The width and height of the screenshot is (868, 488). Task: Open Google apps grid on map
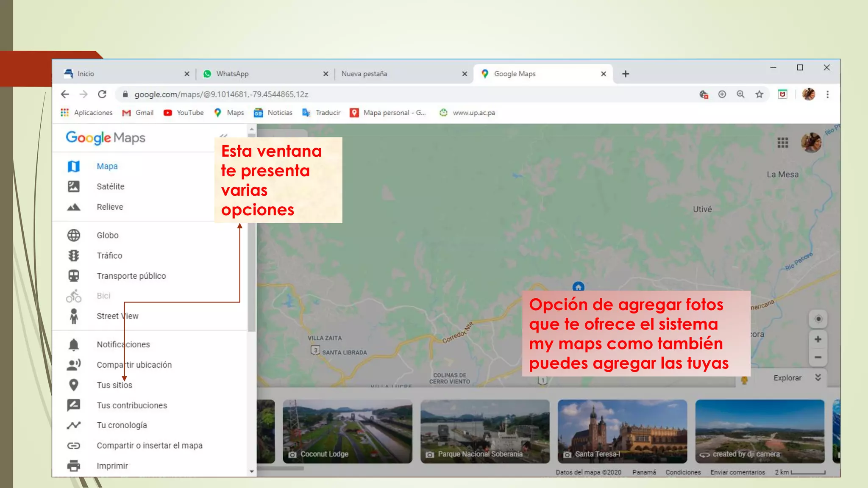(782, 143)
